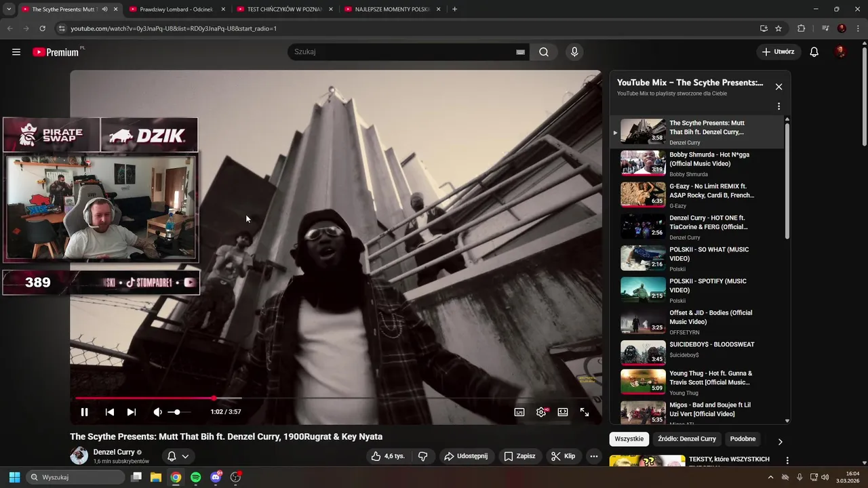Mute the audio-playing Scythe Presents tab
868x488 pixels.
click(104, 9)
